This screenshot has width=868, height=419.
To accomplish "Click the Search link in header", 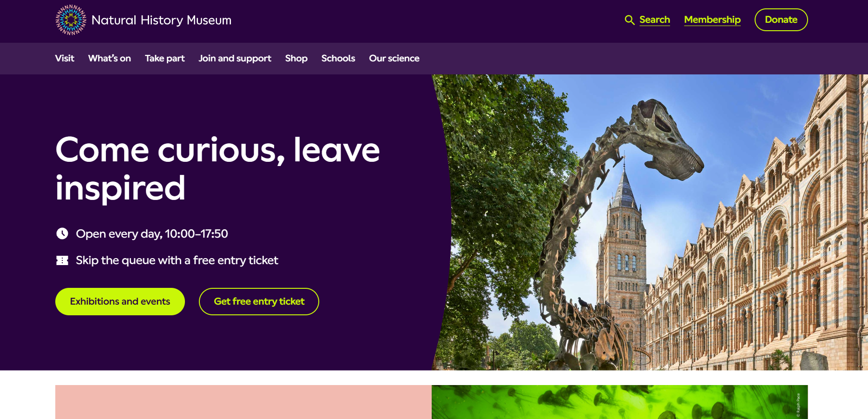I will coord(655,20).
